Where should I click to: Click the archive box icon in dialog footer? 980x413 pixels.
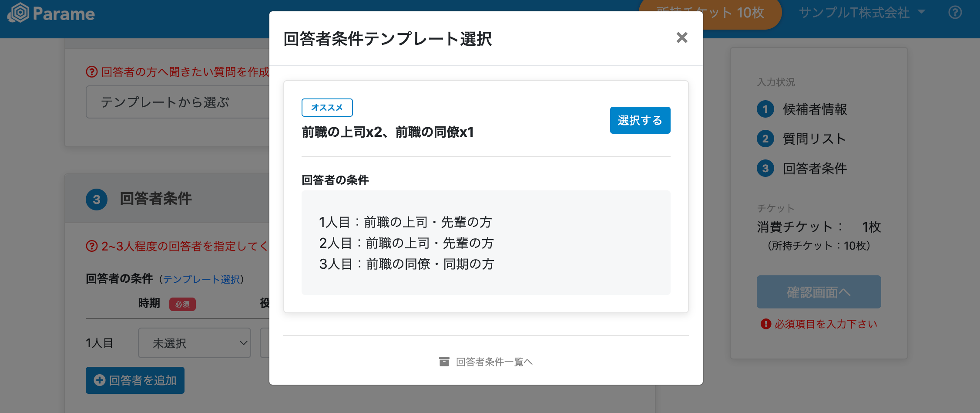[x=444, y=362]
